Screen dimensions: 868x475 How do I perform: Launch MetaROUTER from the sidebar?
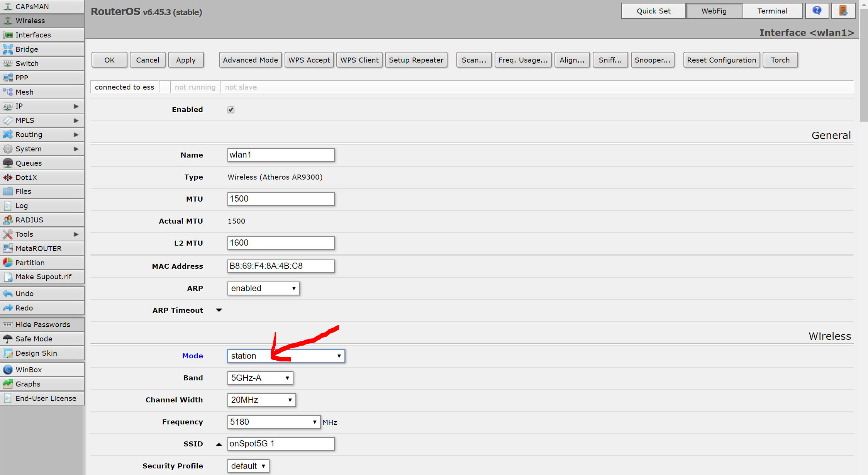tap(39, 248)
